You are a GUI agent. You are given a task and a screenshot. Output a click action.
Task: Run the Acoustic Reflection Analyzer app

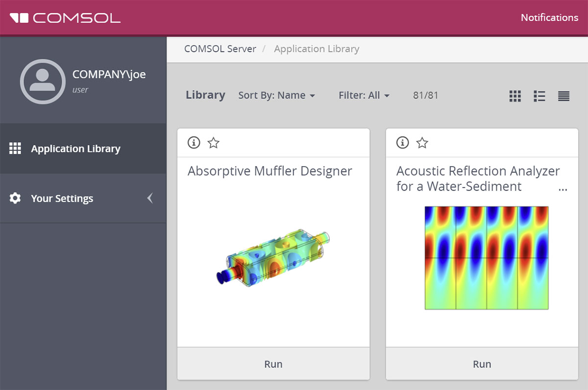(482, 364)
